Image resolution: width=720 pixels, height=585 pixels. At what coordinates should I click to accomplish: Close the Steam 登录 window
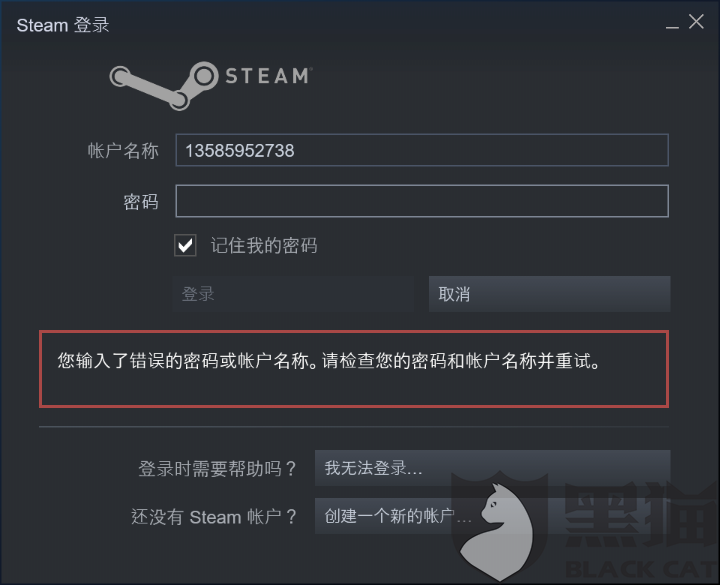point(696,22)
